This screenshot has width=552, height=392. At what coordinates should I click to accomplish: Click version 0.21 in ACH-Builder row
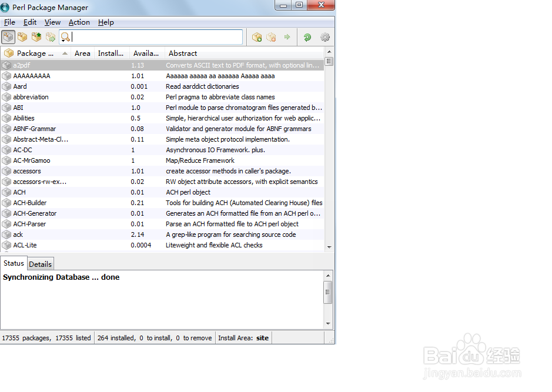pyautogui.click(x=138, y=203)
